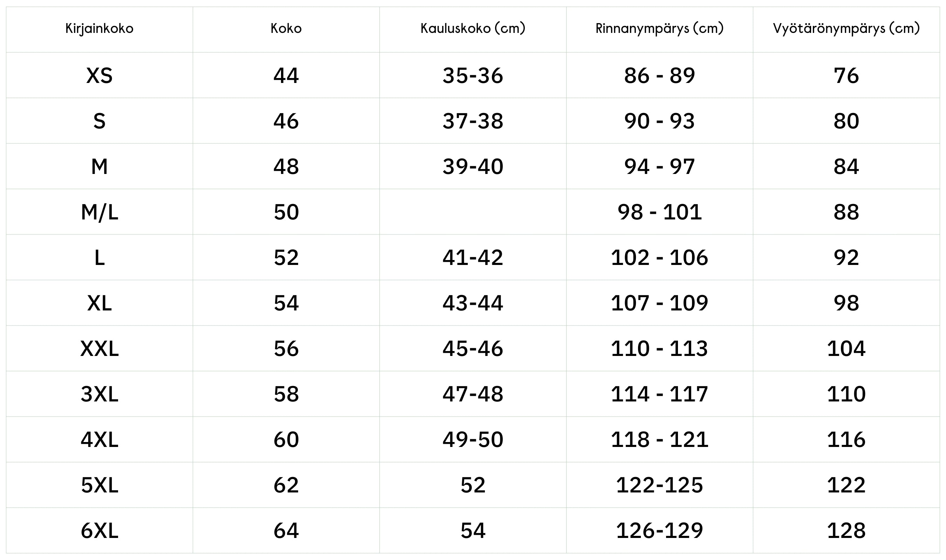This screenshot has width=946, height=560.
Task: Click the Rinnanympärys (cm) column header
Action: tap(659, 29)
